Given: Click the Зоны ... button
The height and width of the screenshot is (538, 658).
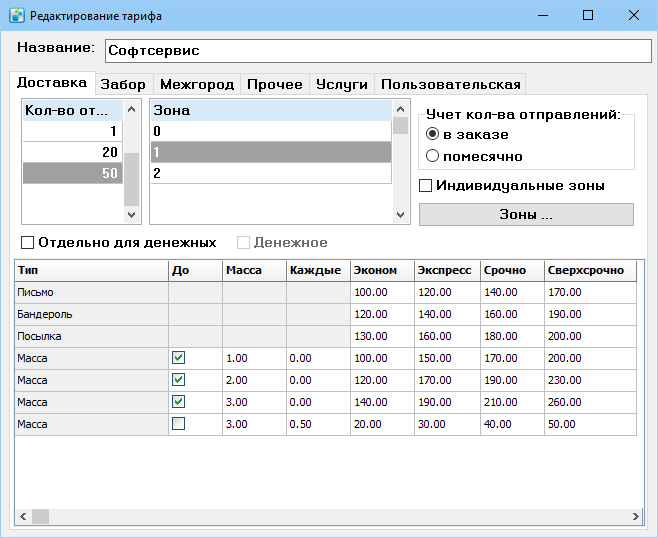Looking at the screenshot, I should click(x=526, y=214).
